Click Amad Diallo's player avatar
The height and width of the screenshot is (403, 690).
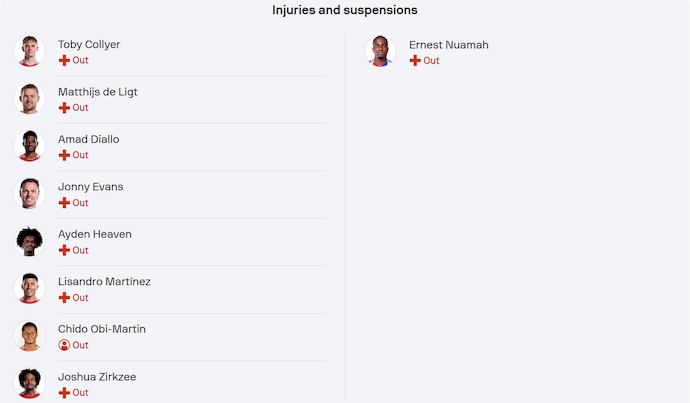tap(30, 146)
